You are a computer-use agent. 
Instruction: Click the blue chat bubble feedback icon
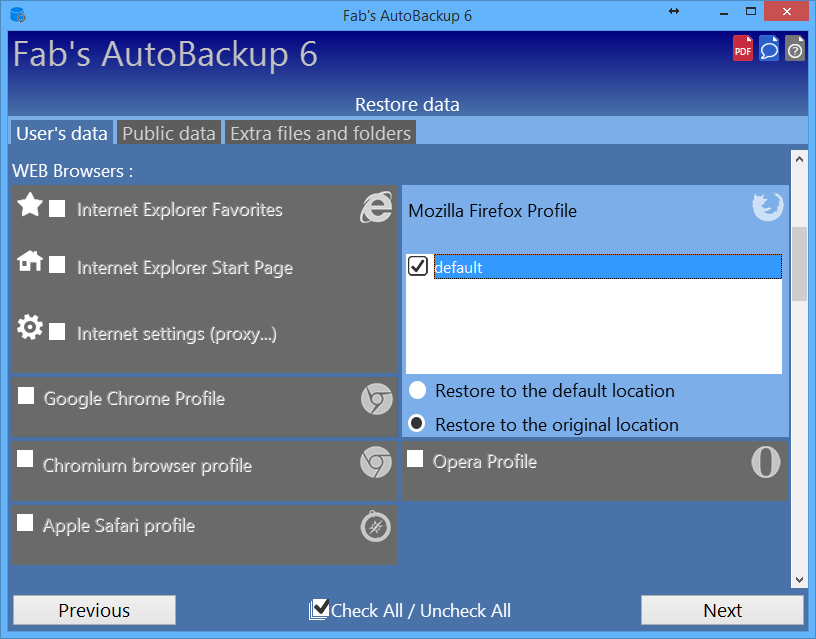point(769,48)
